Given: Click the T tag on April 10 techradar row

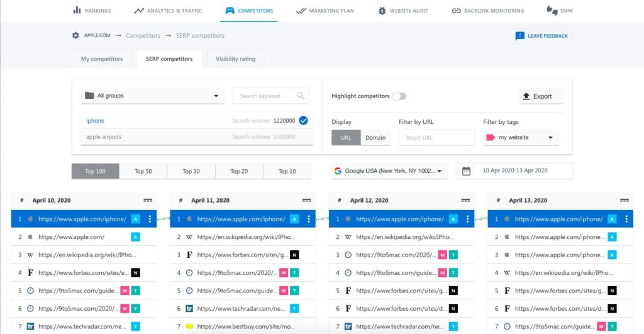Looking at the screenshot, I should [x=136, y=326].
